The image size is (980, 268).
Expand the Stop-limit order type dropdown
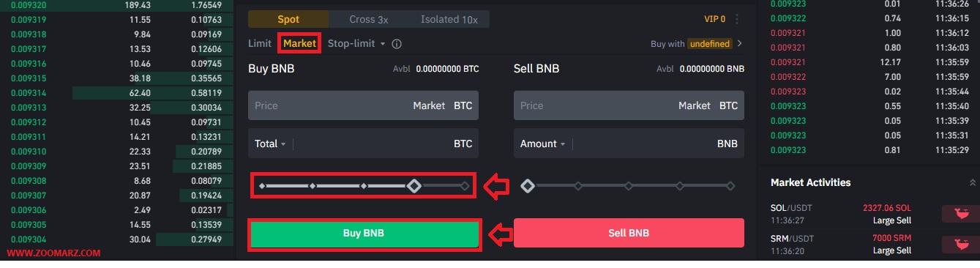point(356,44)
